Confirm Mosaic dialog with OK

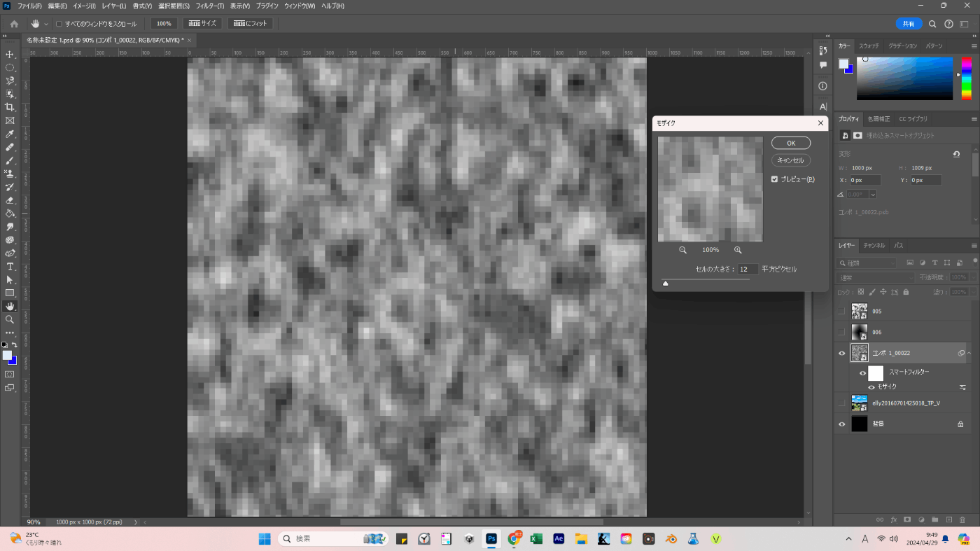(791, 143)
